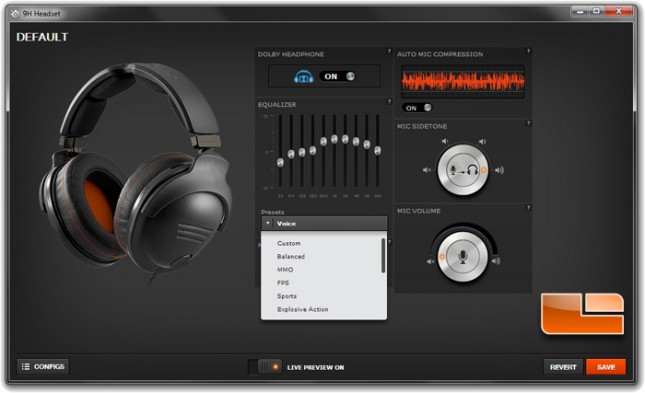The image size is (645, 393).
Task: Click the mic-to-headphone sidetone knob
Action: (462, 170)
